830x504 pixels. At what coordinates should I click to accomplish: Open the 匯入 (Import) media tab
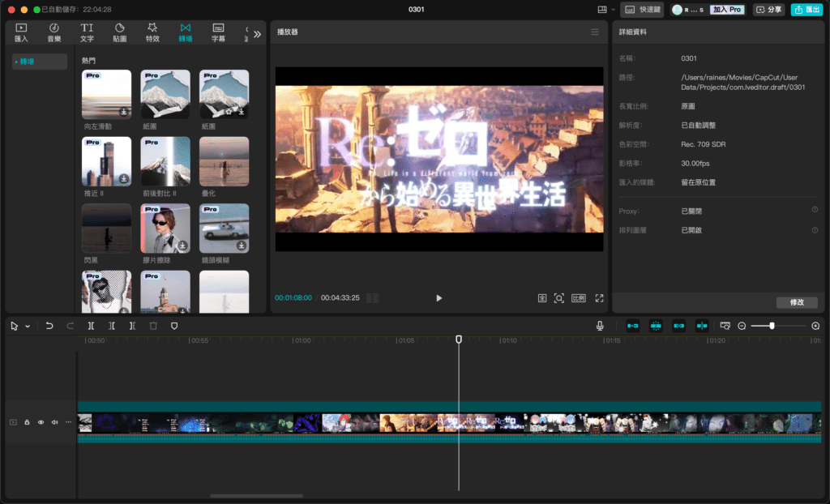[21, 32]
